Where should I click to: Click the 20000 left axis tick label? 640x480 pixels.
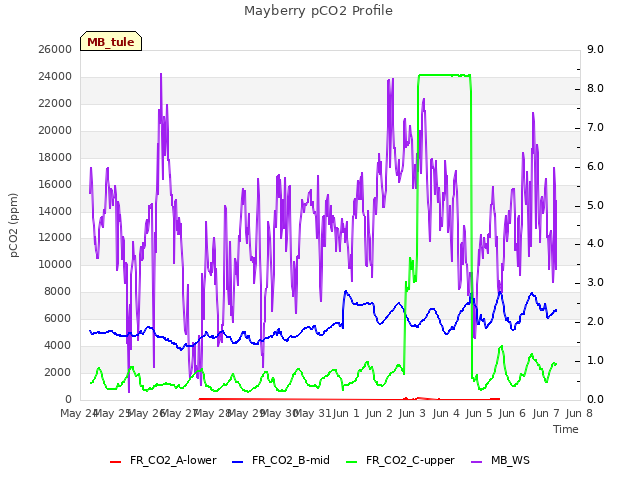(55, 130)
